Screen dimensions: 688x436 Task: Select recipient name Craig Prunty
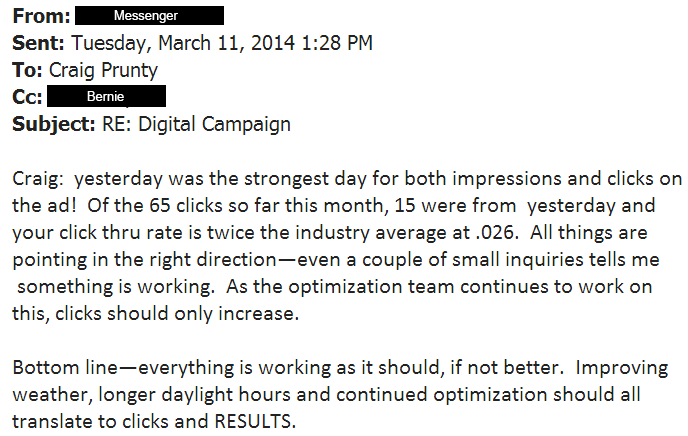[103, 70]
